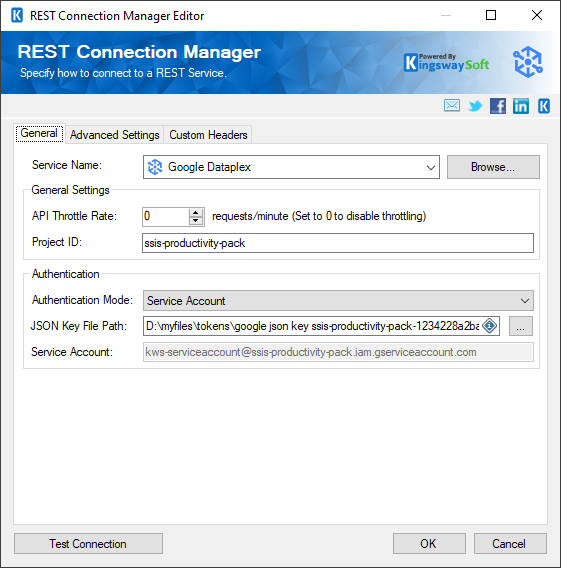Click the Google Dataplex service icon
This screenshot has height=568, width=561.
[155, 167]
